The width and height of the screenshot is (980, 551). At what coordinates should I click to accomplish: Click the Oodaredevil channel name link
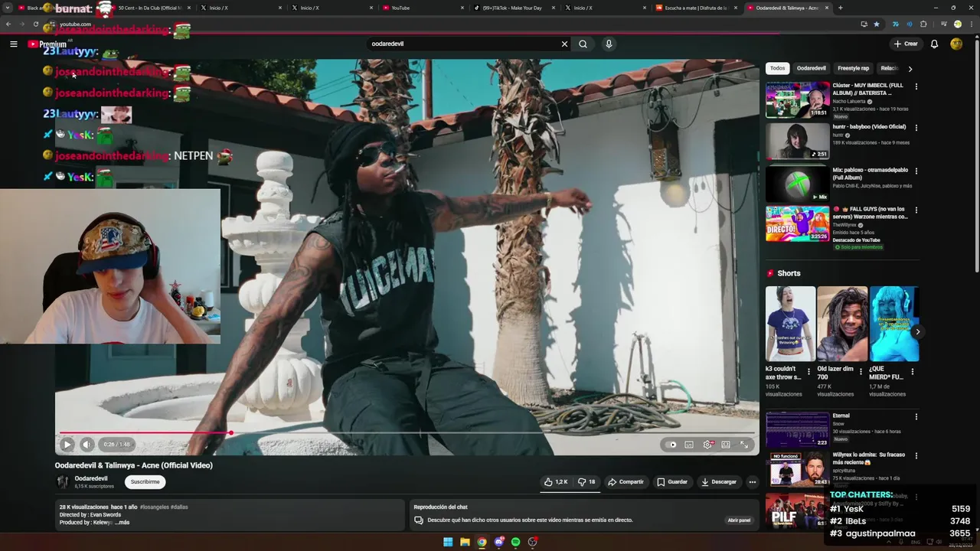[x=91, y=478]
